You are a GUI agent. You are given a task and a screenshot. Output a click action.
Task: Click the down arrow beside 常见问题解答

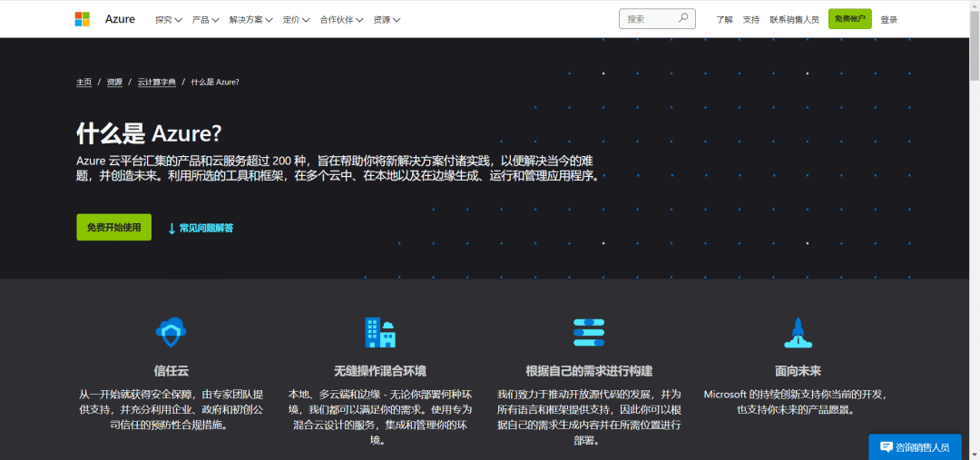[171, 229]
